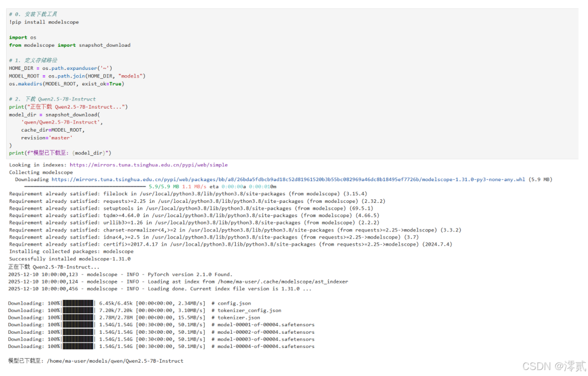Click the 'model_dir = snapshot_download(' line
This screenshot has width=588, height=376.
[x=55, y=114]
